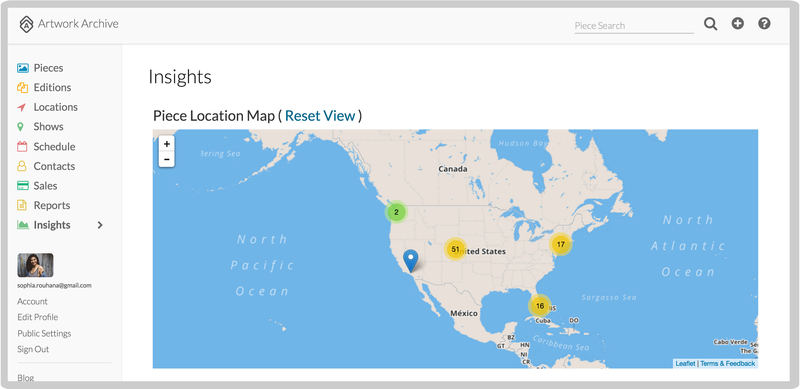Click the Sales credit card icon

[x=22, y=185]
